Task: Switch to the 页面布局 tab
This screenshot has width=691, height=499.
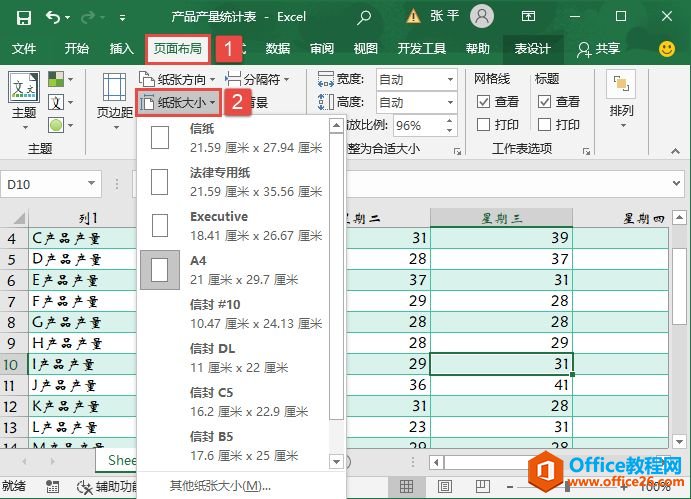Action: click(178, 48)
